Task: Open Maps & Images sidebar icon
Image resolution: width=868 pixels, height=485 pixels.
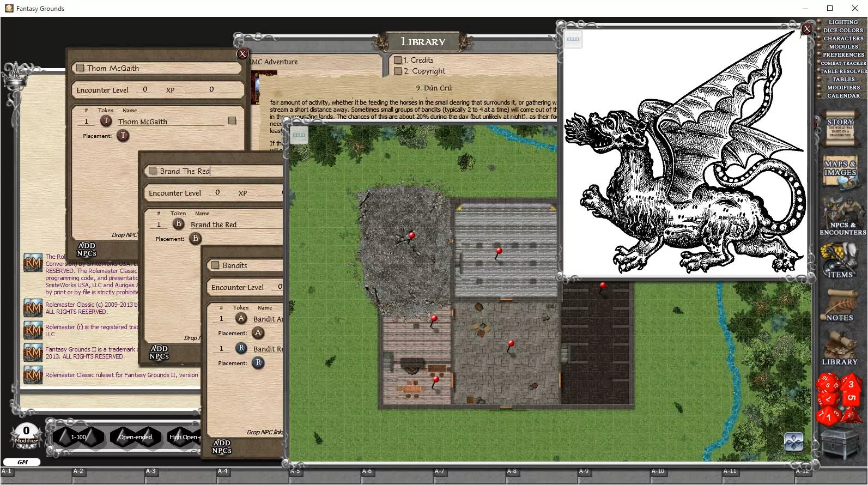Action: (840, 172)
